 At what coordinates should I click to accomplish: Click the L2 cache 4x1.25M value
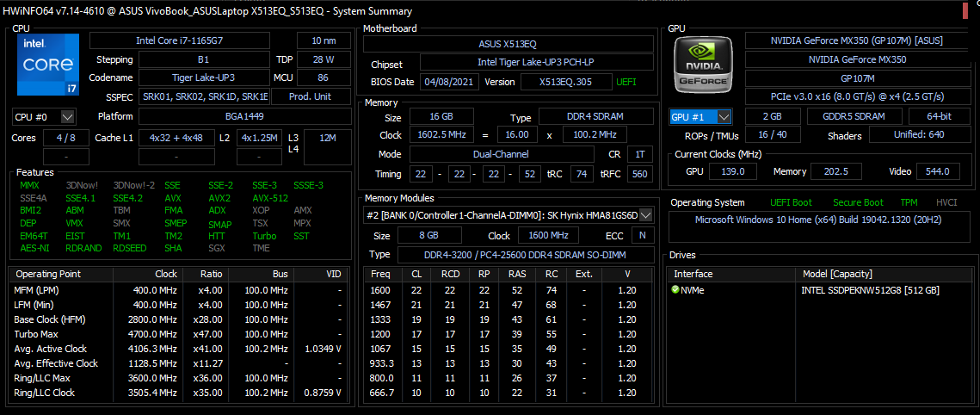click(x=259, y=138)
